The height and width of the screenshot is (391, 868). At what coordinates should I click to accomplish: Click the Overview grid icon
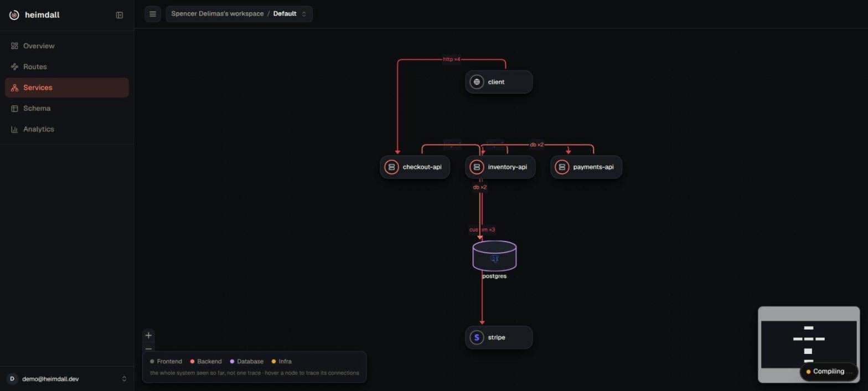(x=14, y=46)
